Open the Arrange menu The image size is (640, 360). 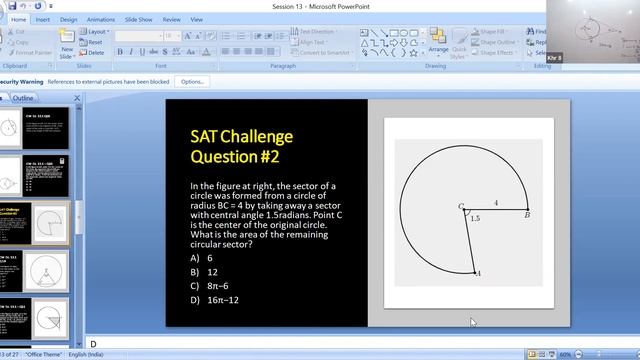[438, 41]
